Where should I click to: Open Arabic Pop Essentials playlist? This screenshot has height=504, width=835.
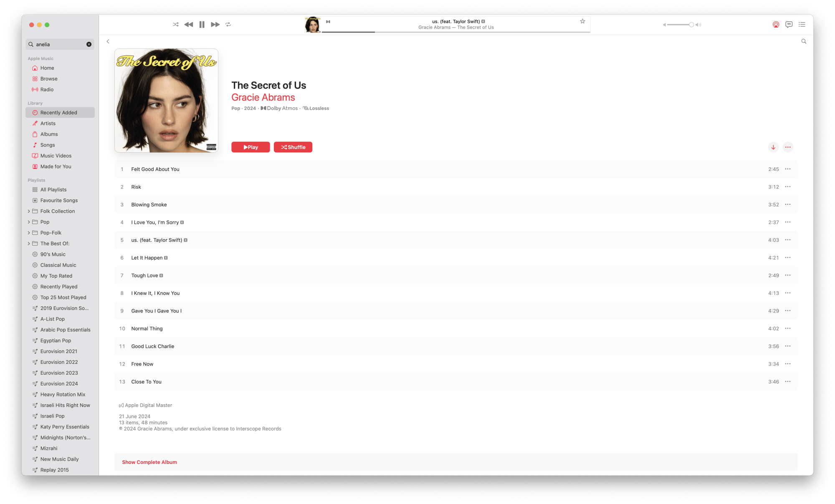tap(60, 330)
